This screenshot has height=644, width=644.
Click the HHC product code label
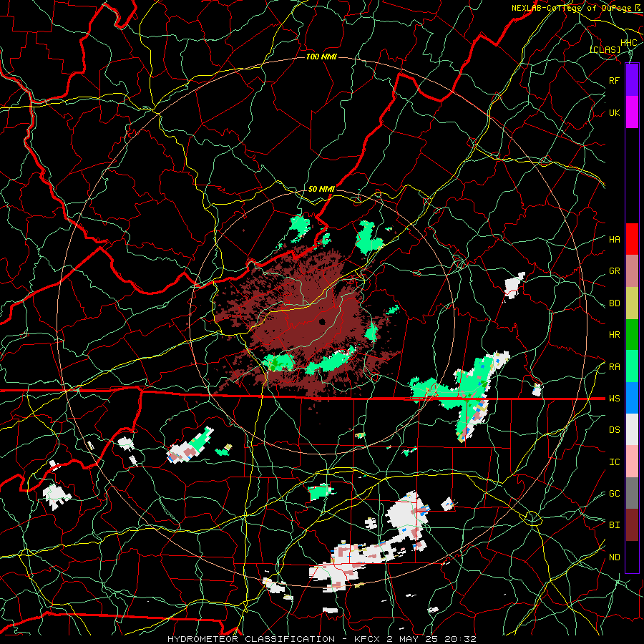tap(628, 43)
